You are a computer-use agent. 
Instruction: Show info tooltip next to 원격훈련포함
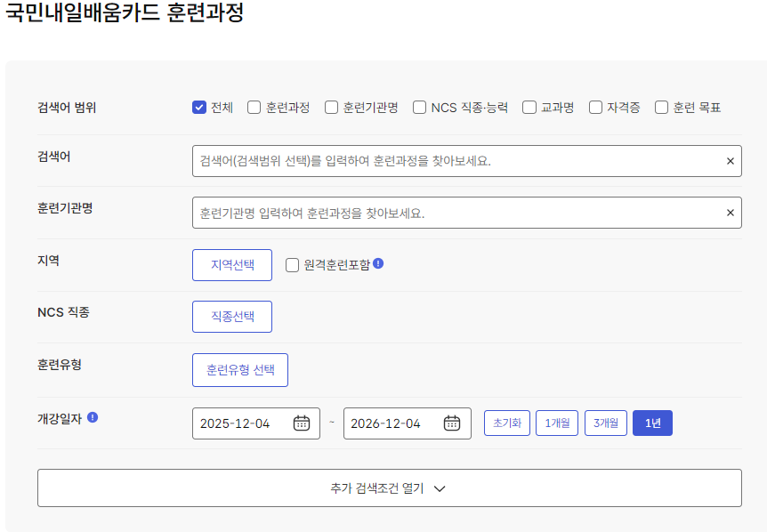[378, 263]
